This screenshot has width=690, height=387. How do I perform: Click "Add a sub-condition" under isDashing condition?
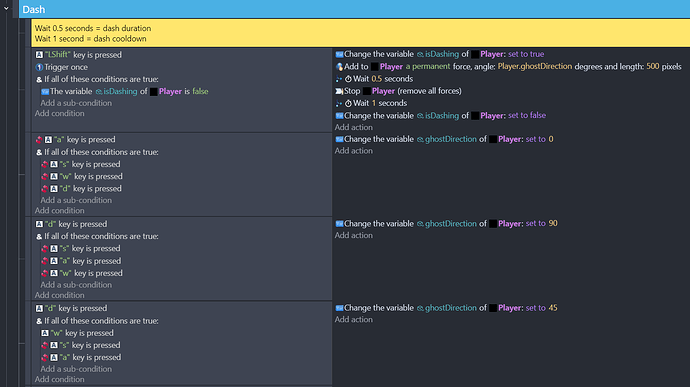tap(76, 103)
